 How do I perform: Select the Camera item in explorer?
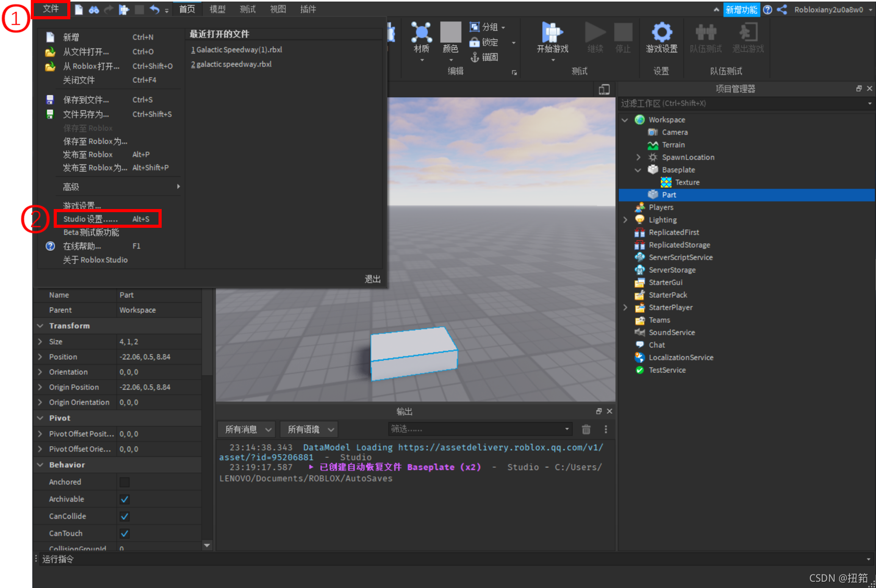pyautogui.click(x=675, y=132)
